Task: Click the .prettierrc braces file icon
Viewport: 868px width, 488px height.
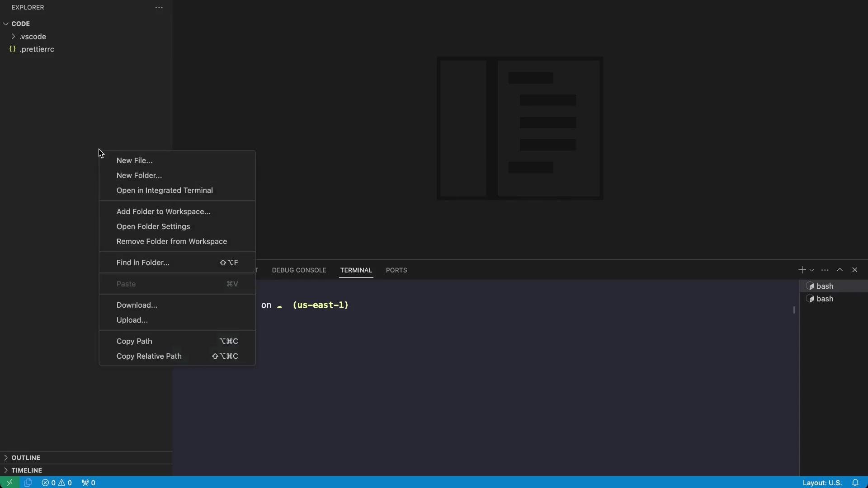Action: [x=13, y=49]
